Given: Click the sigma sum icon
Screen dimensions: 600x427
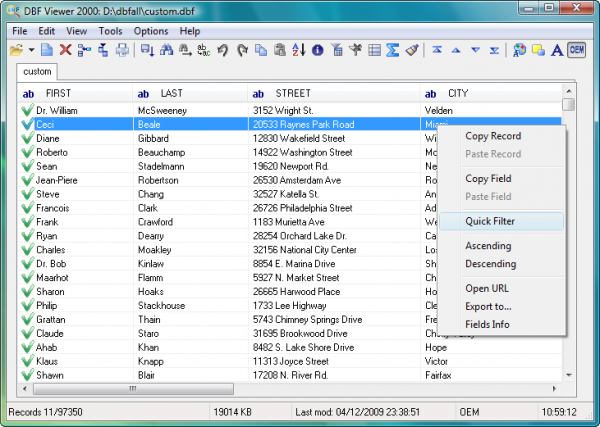Looking at the screenshot, I should click(393, 49).
